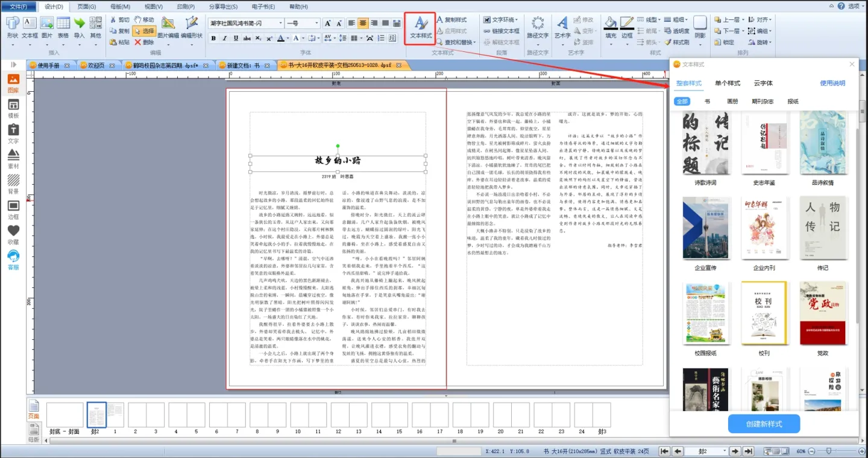Click the 艺术字 art text icon
This screenshot has height=458, width=868.
pos(562,28)
